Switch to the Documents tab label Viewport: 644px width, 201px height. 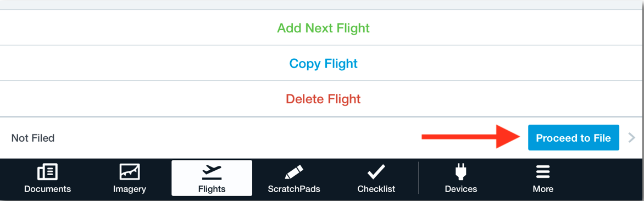tap(48, 189)
